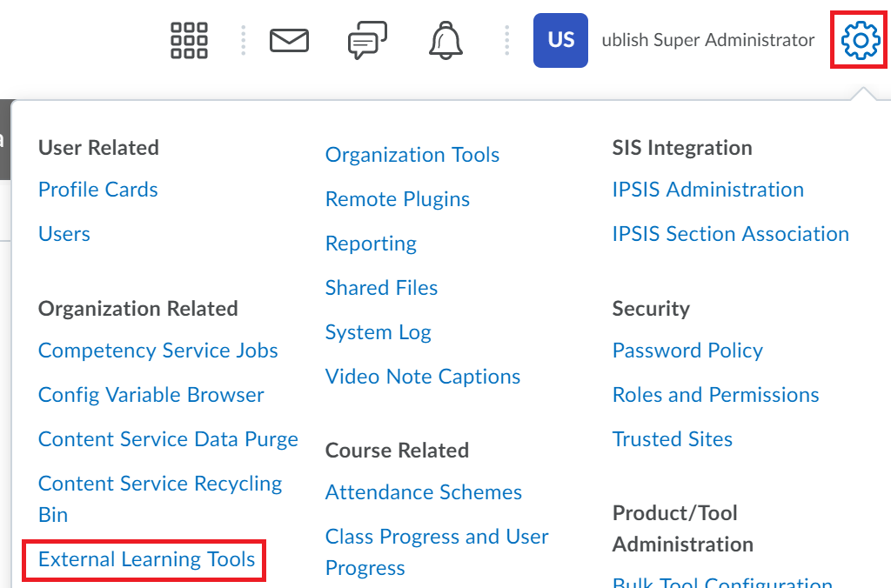Open Roles and Permissions

click(x=715, y=395)
